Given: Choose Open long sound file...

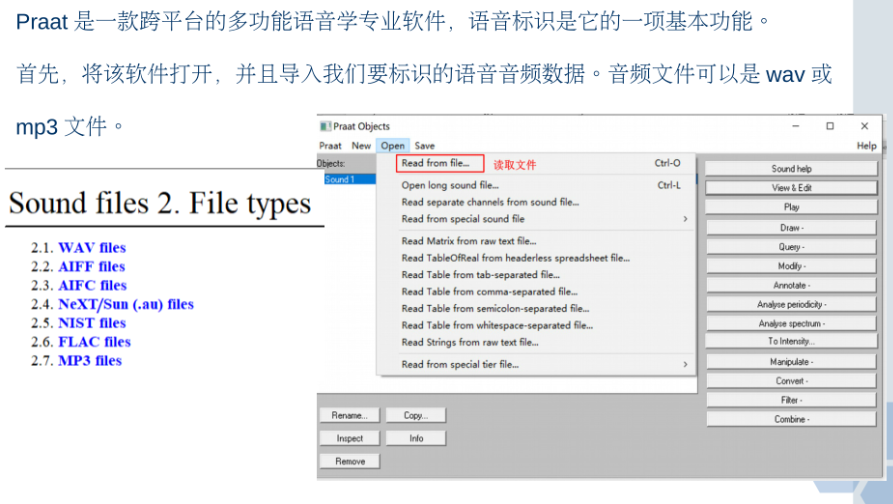Looking at the screenshot, I should tap(536, 185).
